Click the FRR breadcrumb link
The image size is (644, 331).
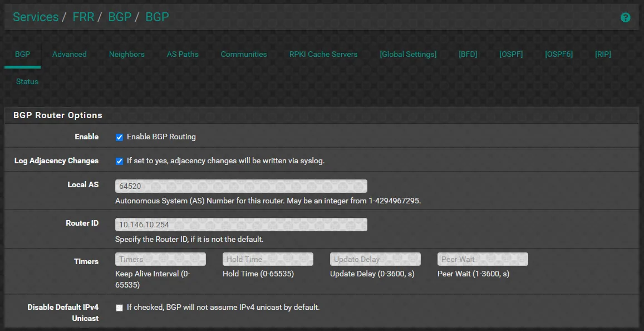(x=83, y=17)
